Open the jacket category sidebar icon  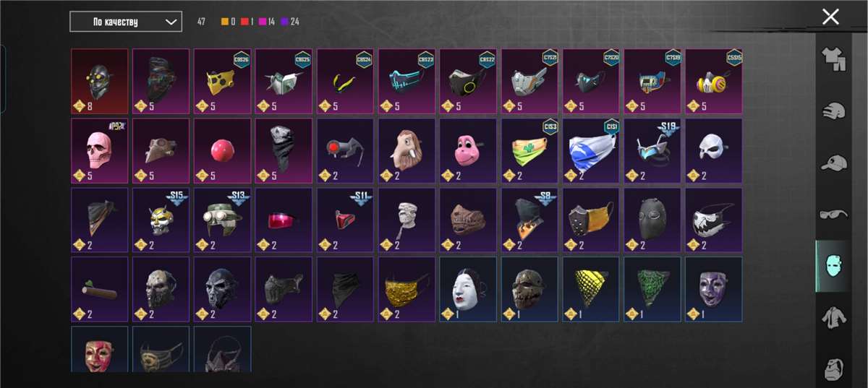pos(835,317)
